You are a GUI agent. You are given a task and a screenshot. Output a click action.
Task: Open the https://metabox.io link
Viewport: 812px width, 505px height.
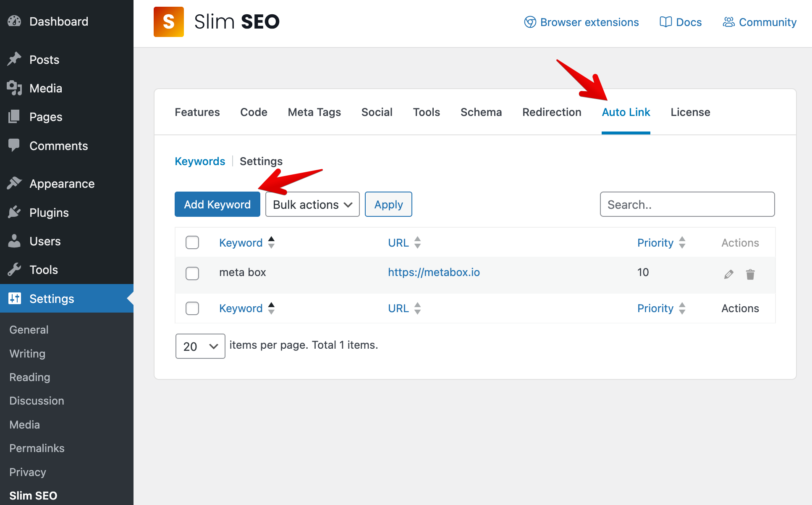click(x=434, y=272)
